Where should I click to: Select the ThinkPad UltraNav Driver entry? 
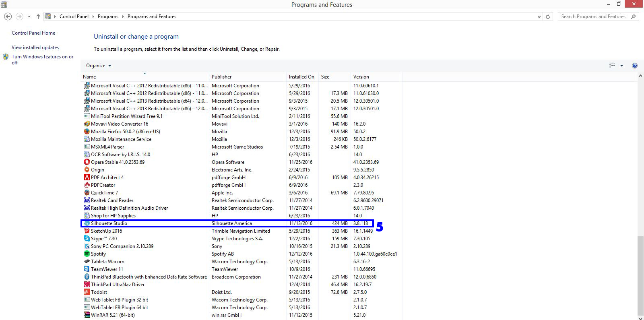coord(118,285)
